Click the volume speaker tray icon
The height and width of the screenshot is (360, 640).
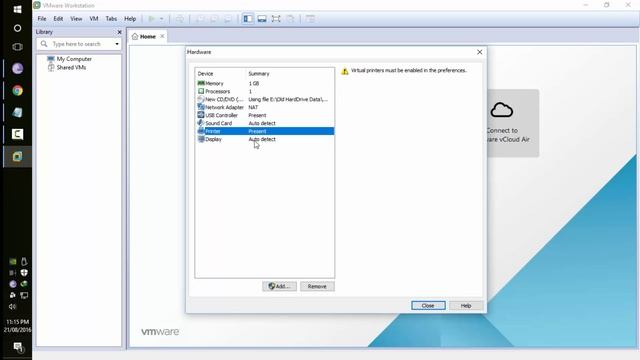coord(12,307)
